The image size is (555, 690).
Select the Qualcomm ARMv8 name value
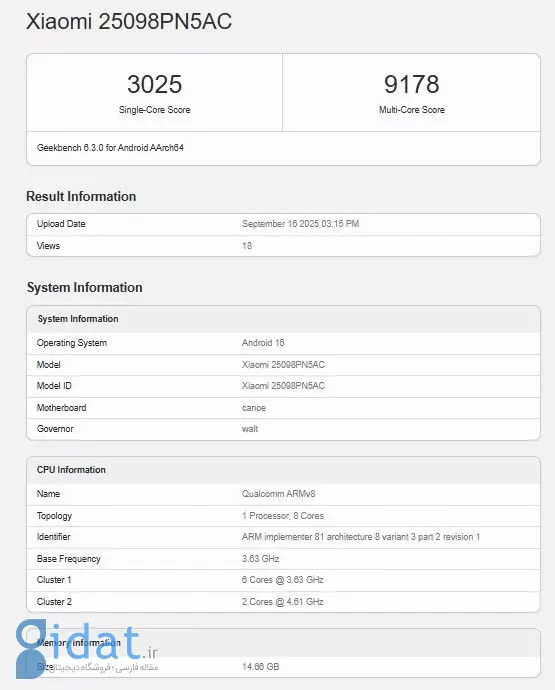278,494
